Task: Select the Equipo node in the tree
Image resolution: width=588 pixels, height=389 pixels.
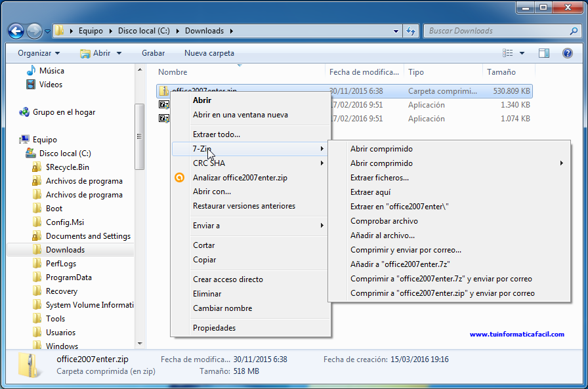Action: point(45,140)
